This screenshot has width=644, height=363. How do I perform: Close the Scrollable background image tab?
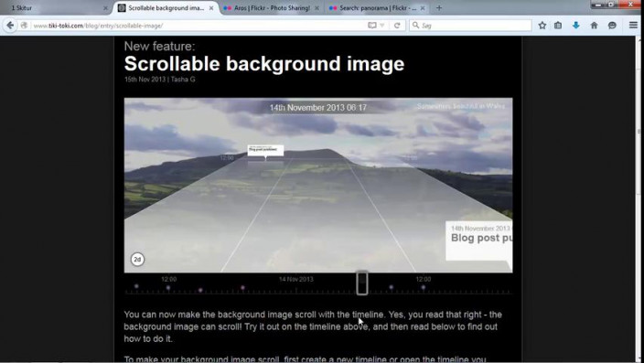[x=210, y=8]
